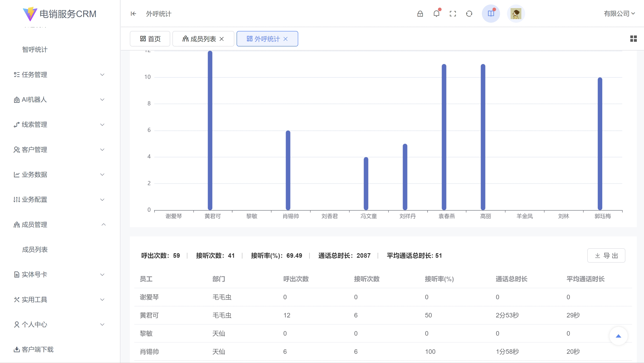The width and height of the screenshot is (644, 363).
Task: Click the 2分53秒 duration cell
Action: coord(507,315)
